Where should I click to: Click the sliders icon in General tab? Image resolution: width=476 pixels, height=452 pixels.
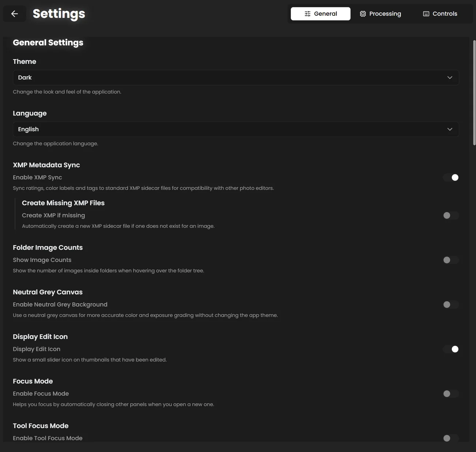[308, 14]
